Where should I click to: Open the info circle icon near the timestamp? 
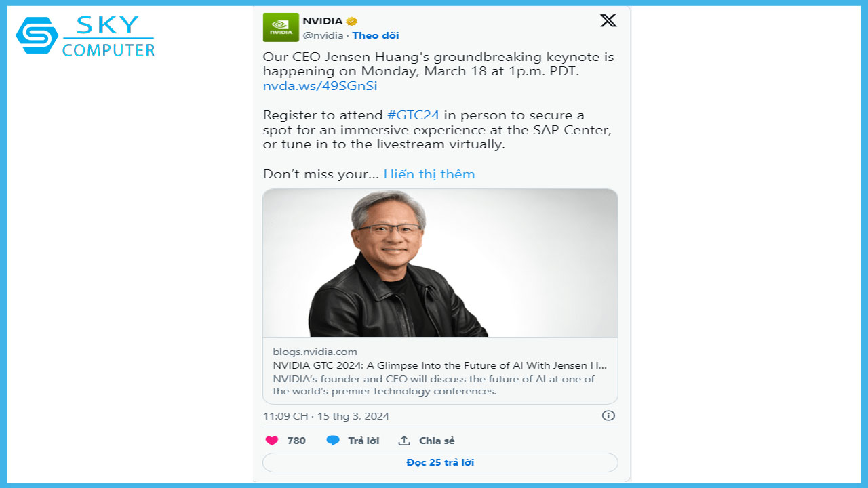pyautogui.click(x=608, y=415)
